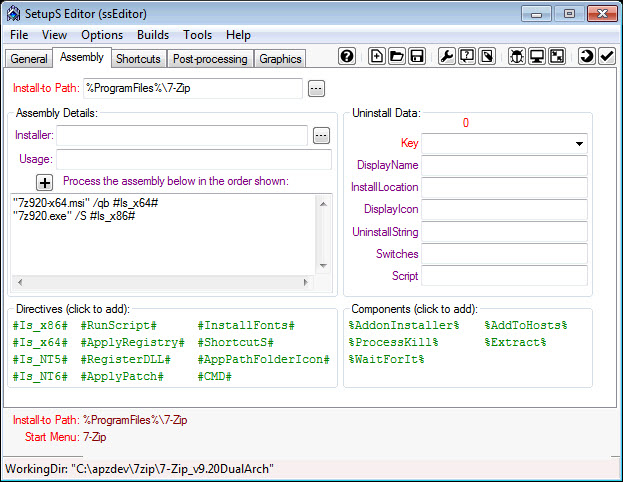Browse for Install-to Path with the ellipsis button

click(x=316, y=89)
